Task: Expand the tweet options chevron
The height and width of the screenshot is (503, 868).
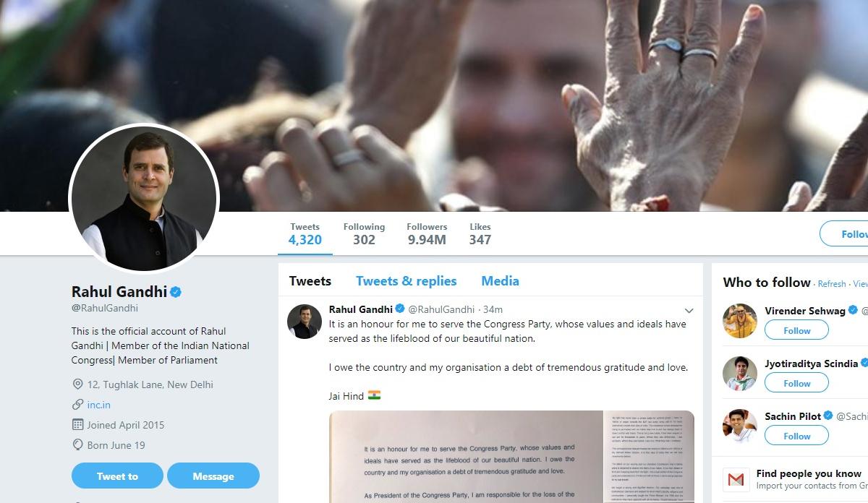Action: pos(689,311)
